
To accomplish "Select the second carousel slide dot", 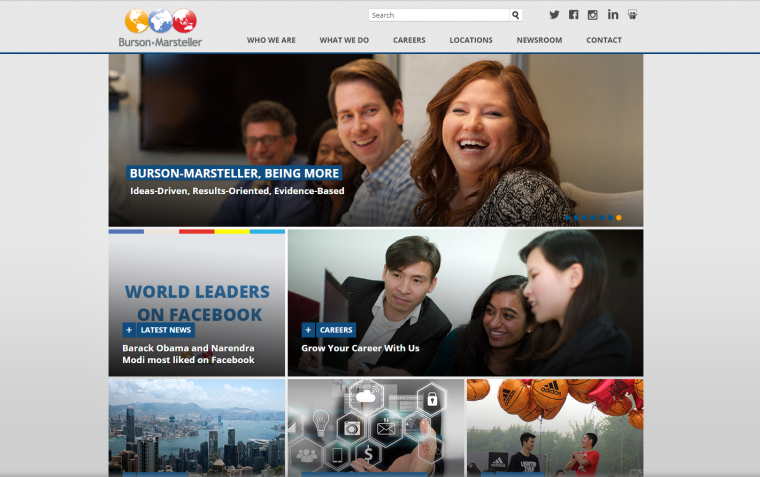I will click(x=576, y=218).
